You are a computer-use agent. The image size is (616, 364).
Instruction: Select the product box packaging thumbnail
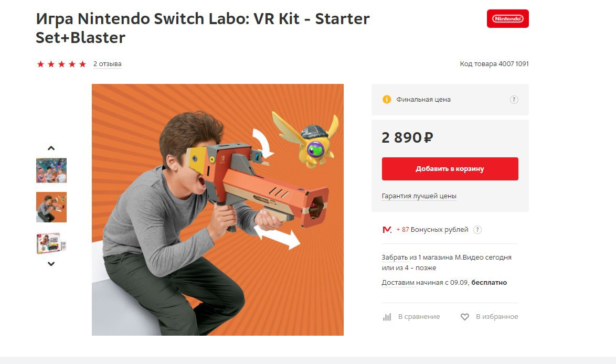pos(51,243)
